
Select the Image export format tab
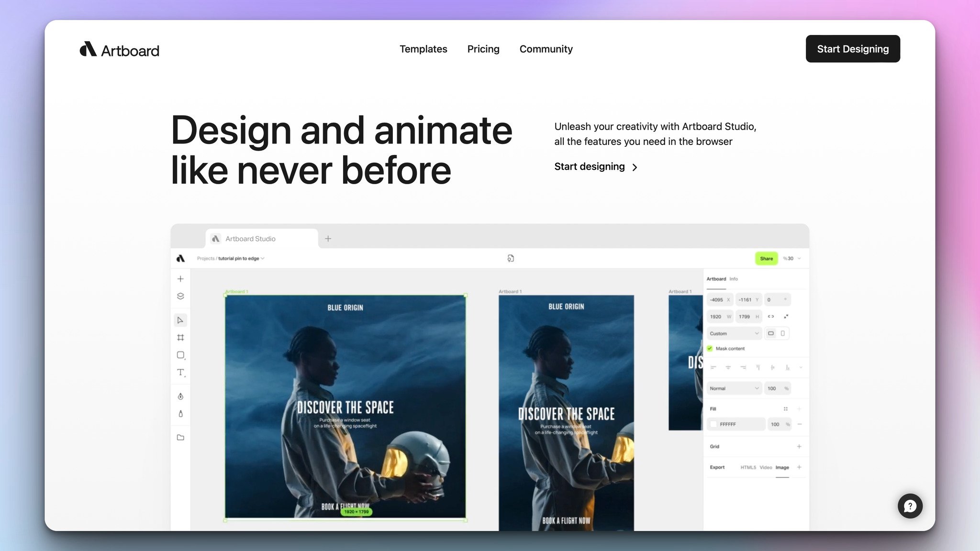(x=781, y=467)
